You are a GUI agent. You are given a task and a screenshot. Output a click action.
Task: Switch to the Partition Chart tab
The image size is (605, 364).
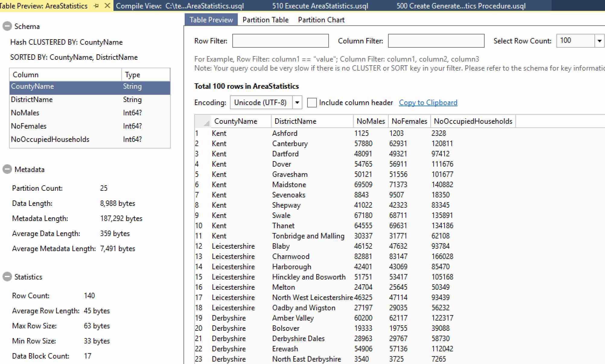pyautogui.click(x=321, y=20)
